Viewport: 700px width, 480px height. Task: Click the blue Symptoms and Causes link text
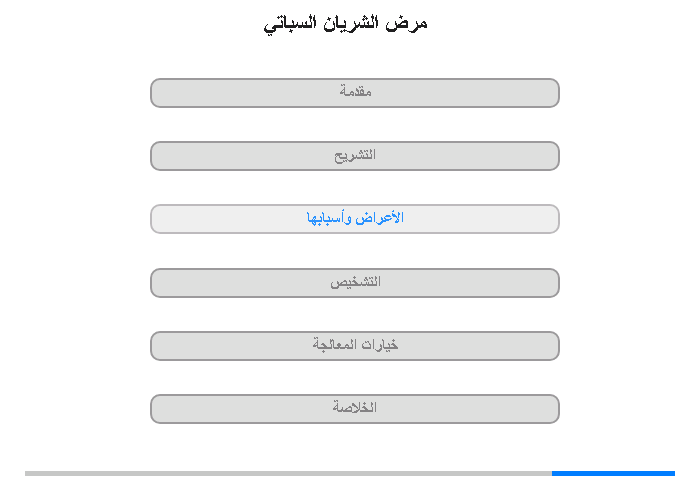pyautogui.click(x=355, y=218)
